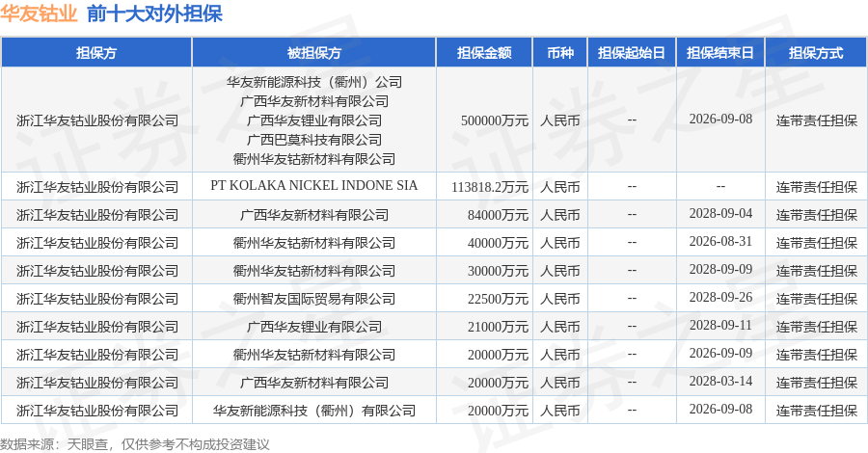Image resolution: width=868 pixels, height=453 pixels.
Task: Click the 2028-09-09 end date
Action: (x=720, y=269)
